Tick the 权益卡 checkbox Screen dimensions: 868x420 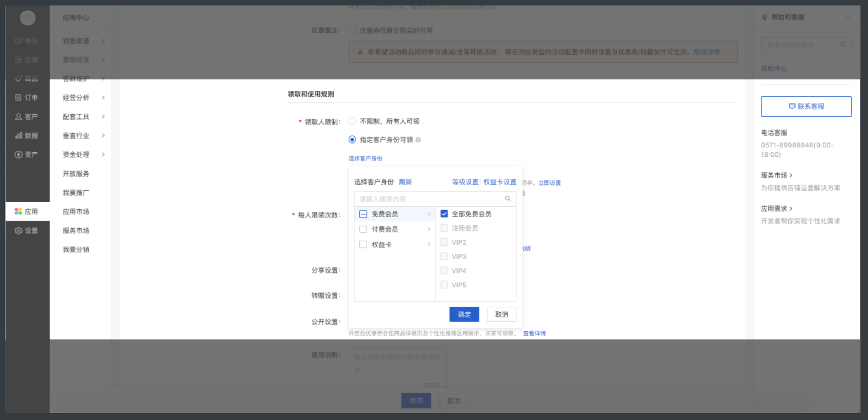[363, 245]
